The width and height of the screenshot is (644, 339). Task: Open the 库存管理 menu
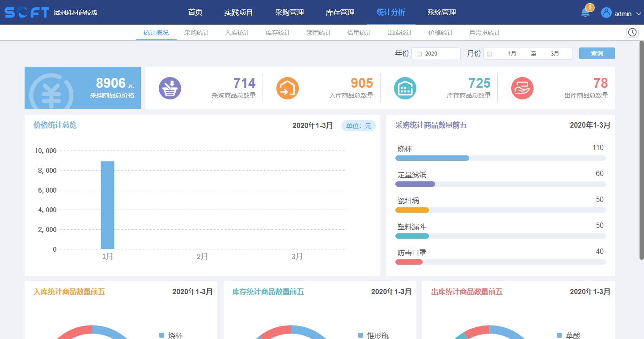click(340, 12)
